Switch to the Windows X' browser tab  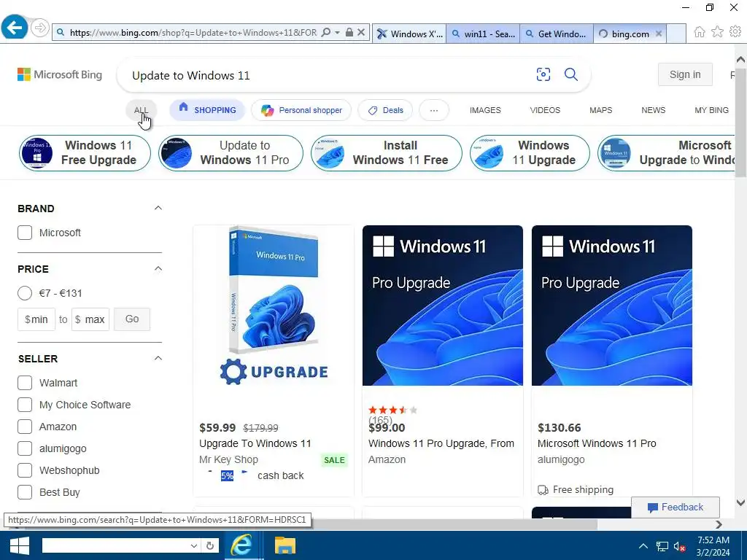click(x=410, y=34)
